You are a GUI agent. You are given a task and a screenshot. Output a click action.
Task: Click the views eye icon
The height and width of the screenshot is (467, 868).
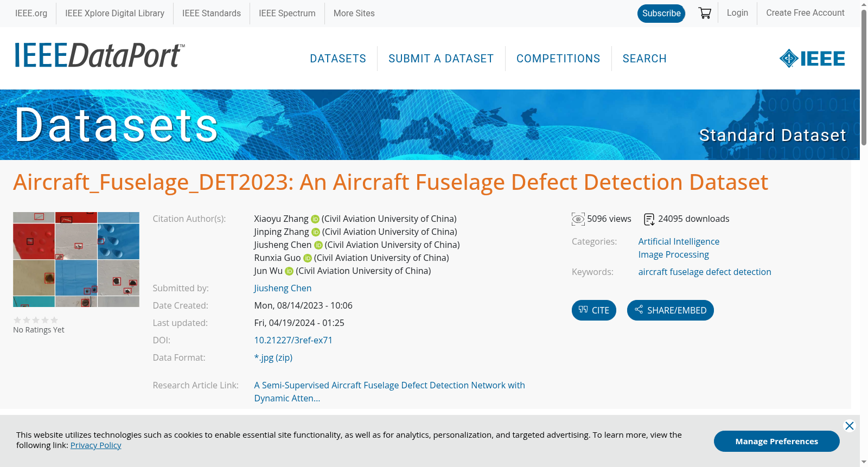pyautogui.click(x=578, y=219)
